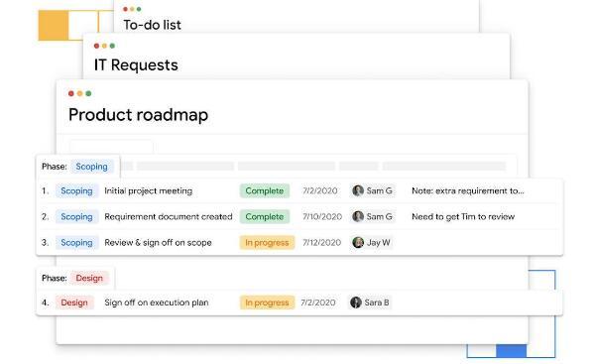Viewport: 595px width, 364px height.
Task: Click the Design tag in row 4
Action: point(74,303)
